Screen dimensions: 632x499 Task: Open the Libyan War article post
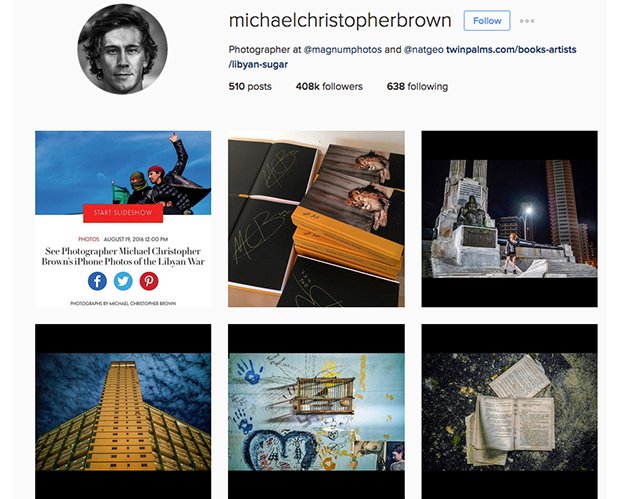[123, 219]
